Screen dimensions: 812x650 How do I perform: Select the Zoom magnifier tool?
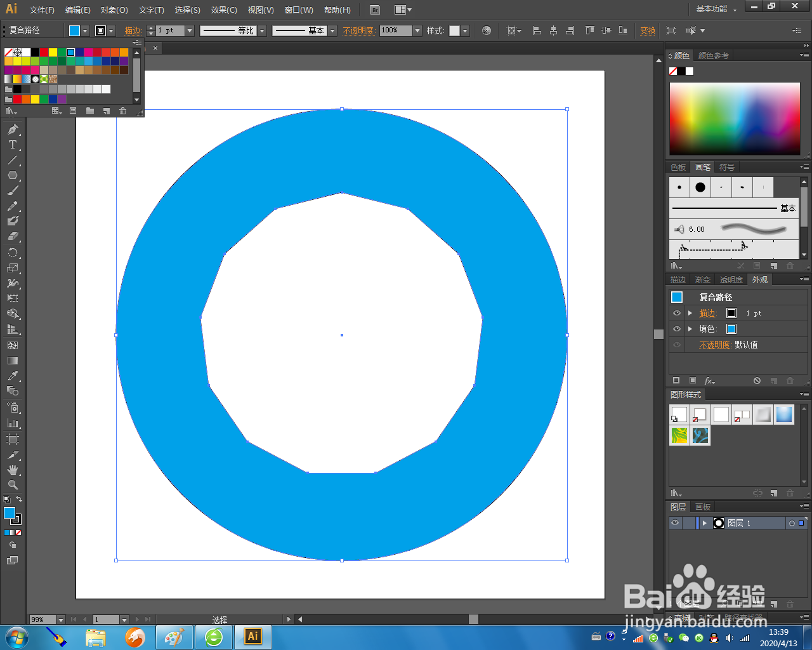tap(13, 485)
